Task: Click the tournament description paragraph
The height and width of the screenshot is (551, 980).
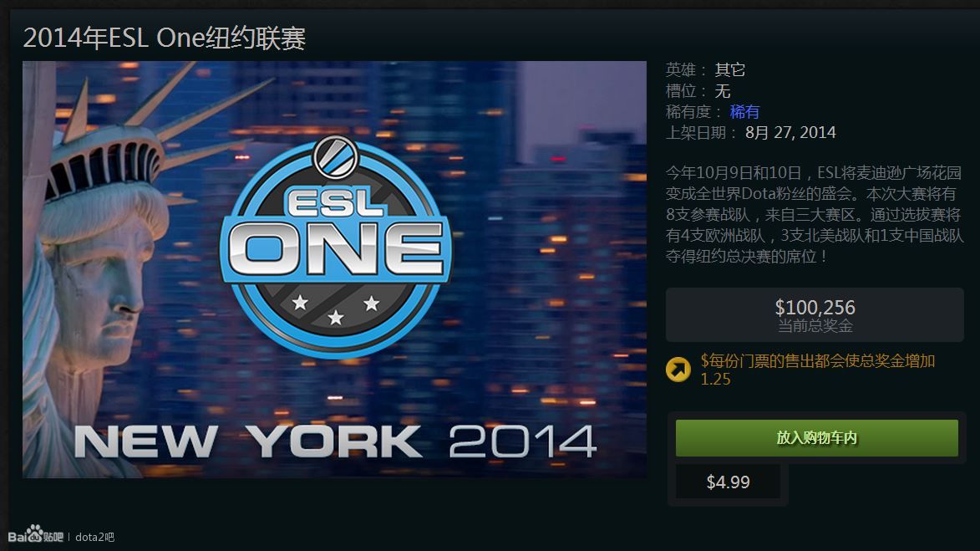Action: 815,215
